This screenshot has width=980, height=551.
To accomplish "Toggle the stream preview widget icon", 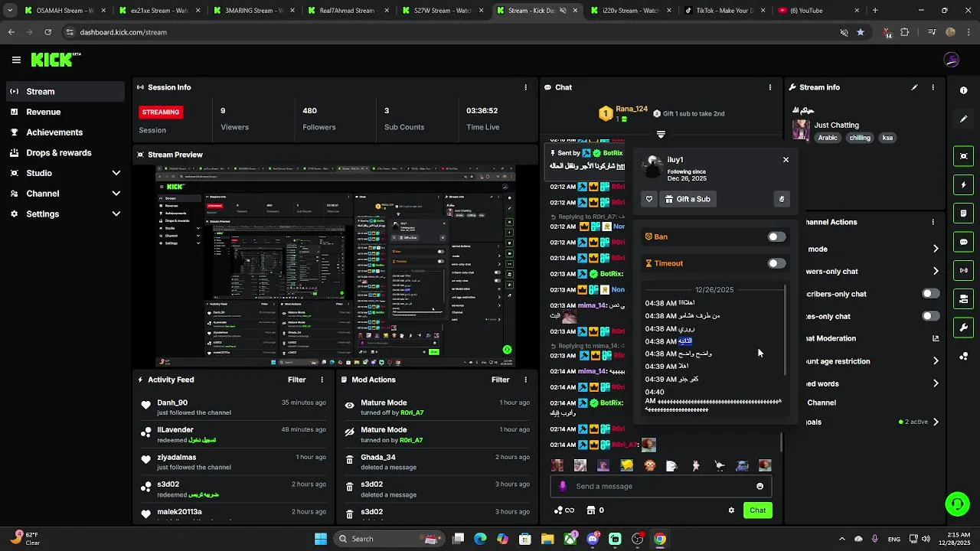I will [963, 156].
